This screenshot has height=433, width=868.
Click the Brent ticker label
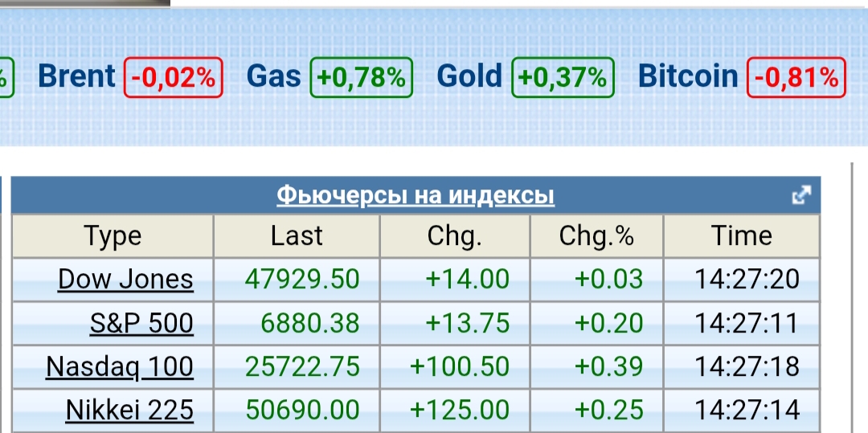pyautogui.click(x=77, y=77)
